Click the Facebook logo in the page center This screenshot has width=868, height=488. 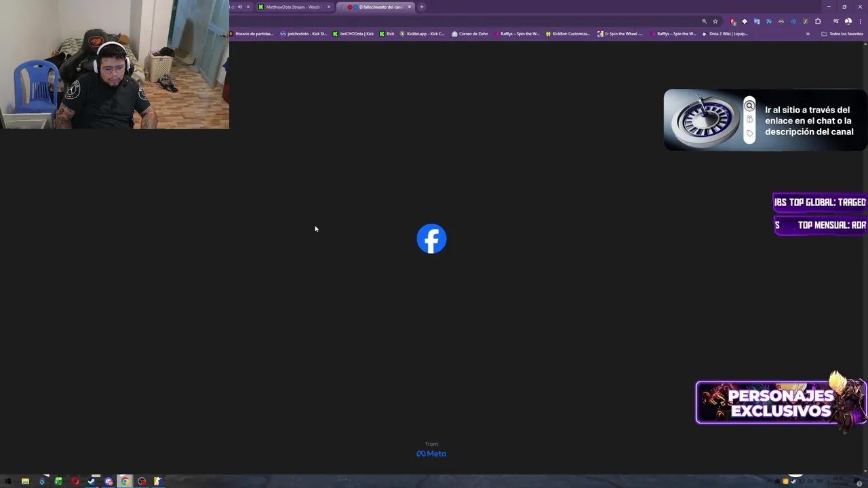pos(431,239)
